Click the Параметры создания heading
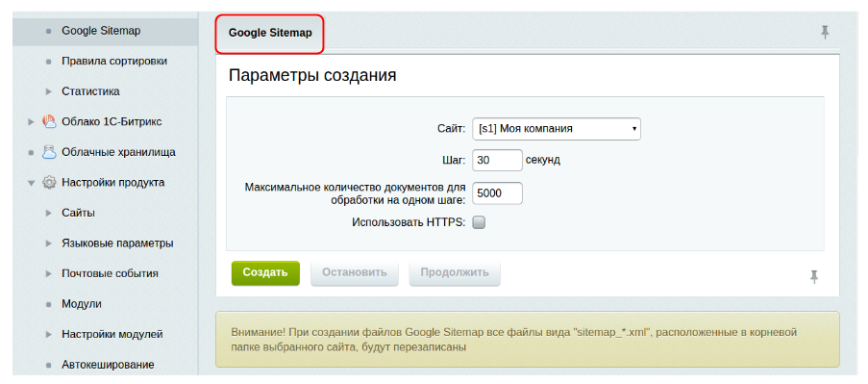This screenshot has width=868, height=384. pyautogui.click(x=312, y=76)
